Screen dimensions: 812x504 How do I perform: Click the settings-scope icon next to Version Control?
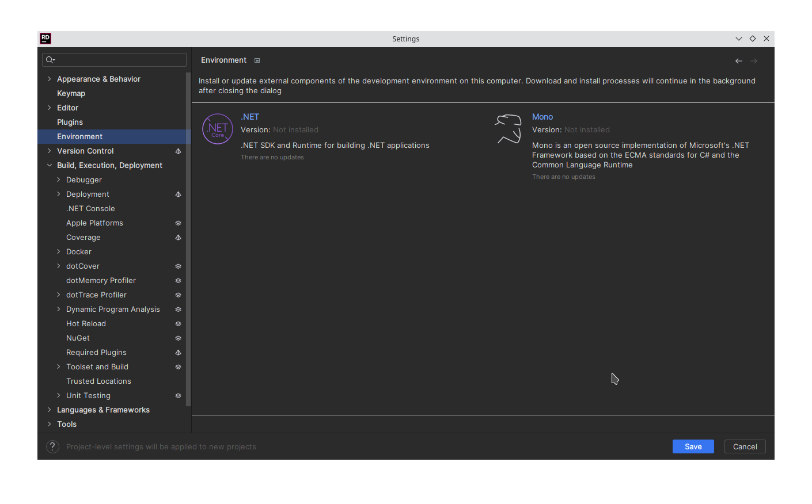[x=178, y=151]
